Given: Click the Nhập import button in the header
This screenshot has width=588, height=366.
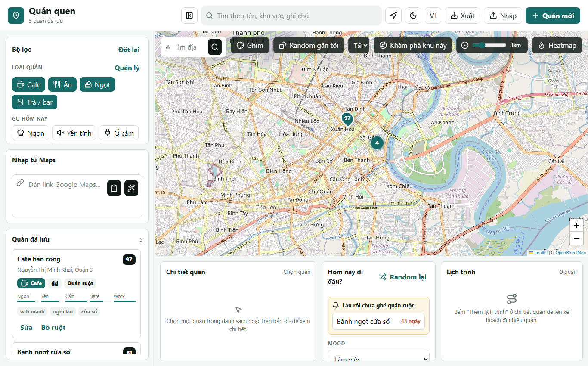Looking at the screenshot, I should (x=503, y=16).
